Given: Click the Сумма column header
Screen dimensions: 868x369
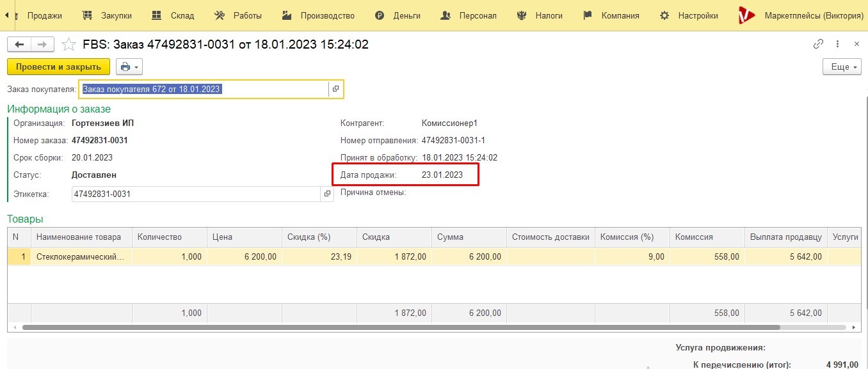Looking at the screenshot, I should (x=469, y=237).
